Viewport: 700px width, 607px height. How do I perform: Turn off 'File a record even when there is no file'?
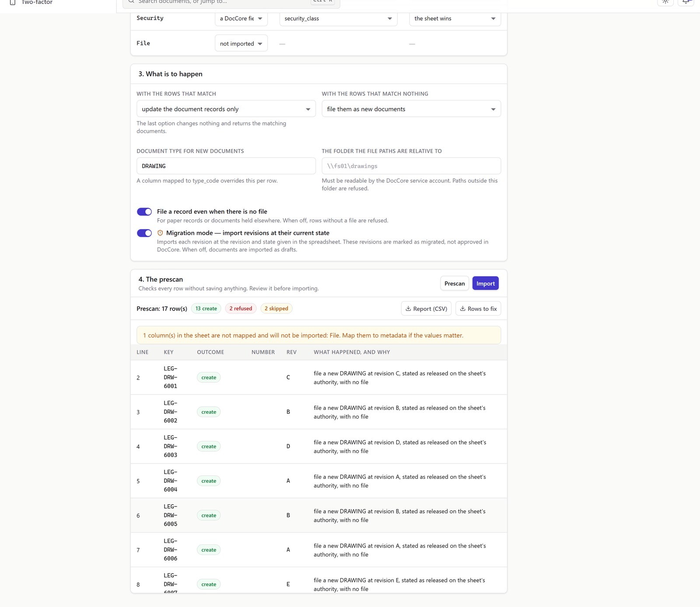point(144,212)
